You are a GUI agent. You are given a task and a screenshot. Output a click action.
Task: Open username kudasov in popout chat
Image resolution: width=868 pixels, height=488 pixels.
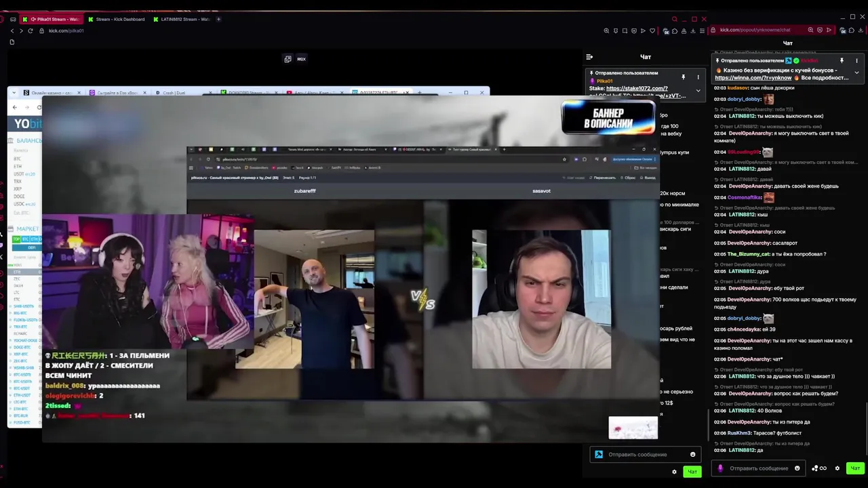pyautogui.click(x=738, y=88)
